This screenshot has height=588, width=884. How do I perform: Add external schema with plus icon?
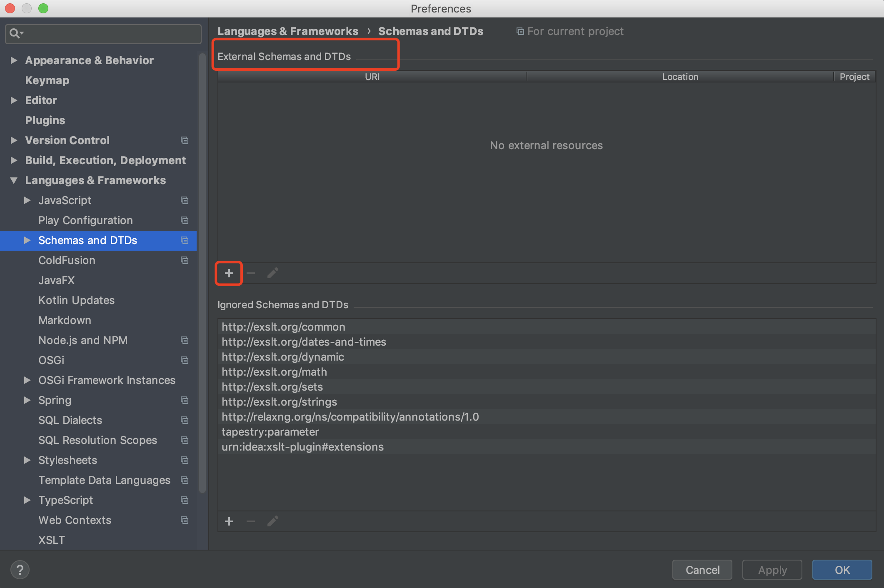[229, 273]
